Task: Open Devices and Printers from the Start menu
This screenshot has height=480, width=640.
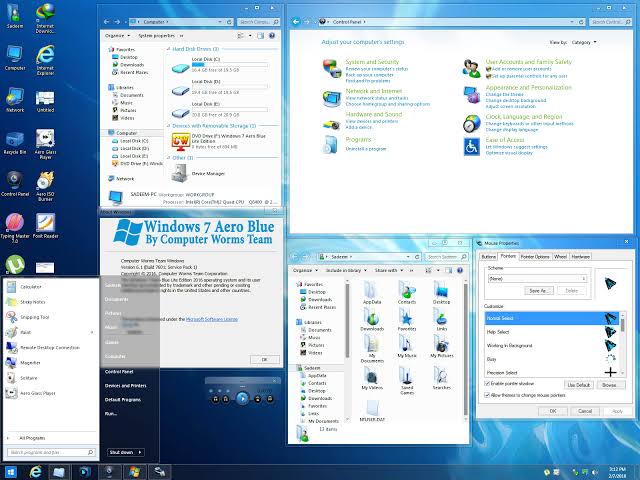Action: click(x=125, y=386)
